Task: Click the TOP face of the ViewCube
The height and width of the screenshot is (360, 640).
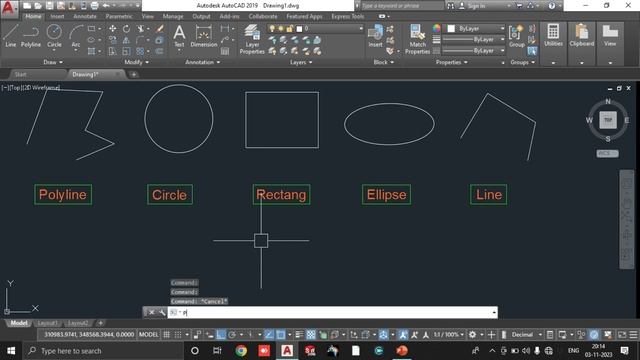Action: pos(608,120)
